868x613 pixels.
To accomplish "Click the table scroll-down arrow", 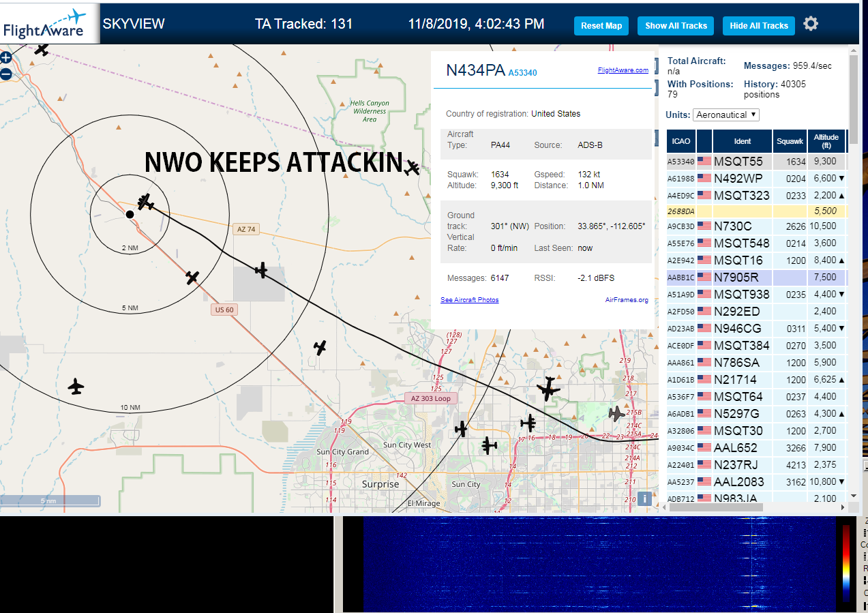I will click(853, 496).
